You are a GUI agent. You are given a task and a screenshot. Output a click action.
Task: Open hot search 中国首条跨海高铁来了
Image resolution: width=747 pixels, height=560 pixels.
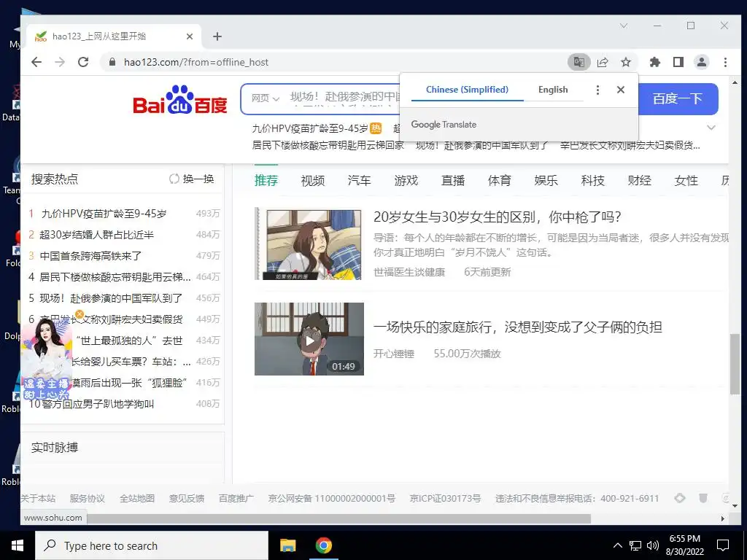point(90,256)
